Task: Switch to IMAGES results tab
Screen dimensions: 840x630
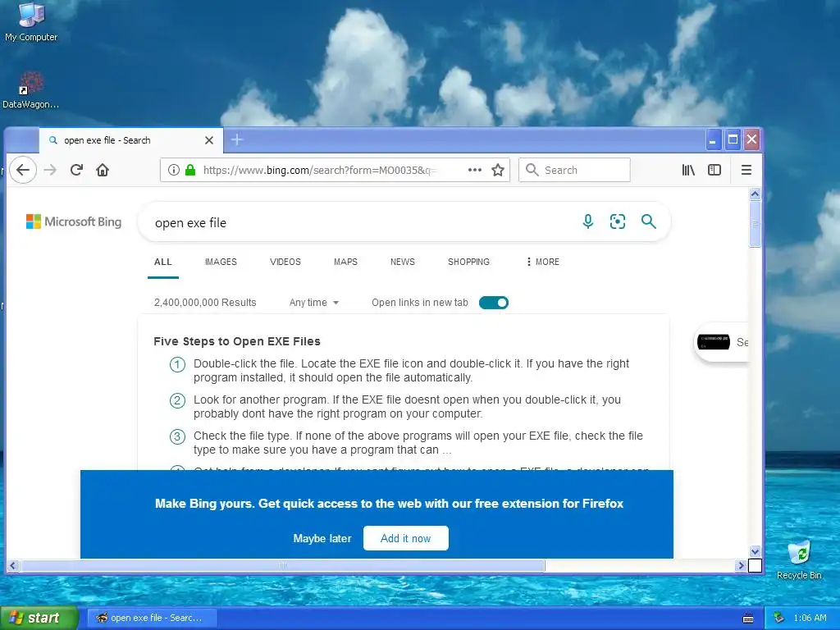Action: tap(221, 262)
